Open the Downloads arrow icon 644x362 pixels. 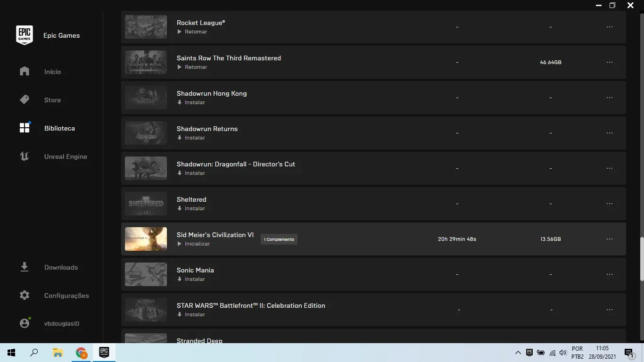25,267
